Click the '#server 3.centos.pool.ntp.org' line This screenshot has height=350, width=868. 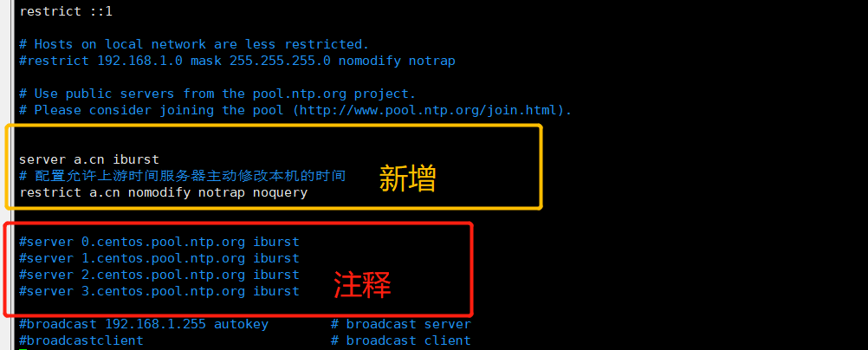159,291
